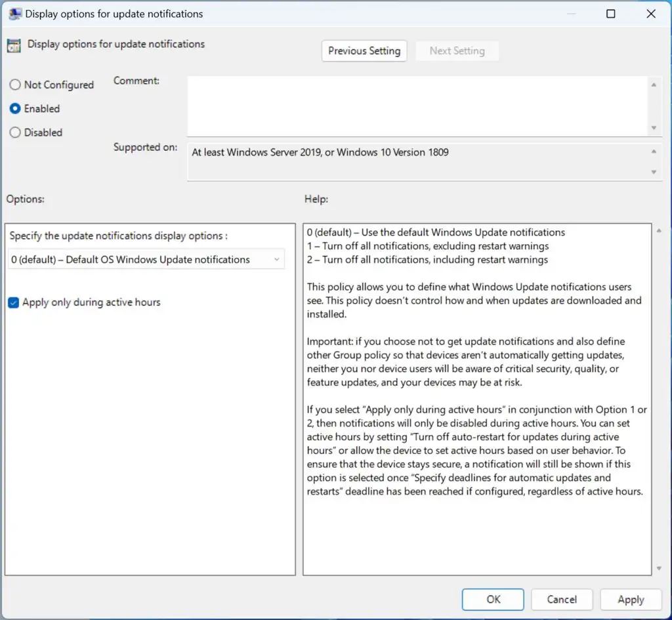Select the Not Configured radio button
The image size is (672, 620).
click(15, 85)
